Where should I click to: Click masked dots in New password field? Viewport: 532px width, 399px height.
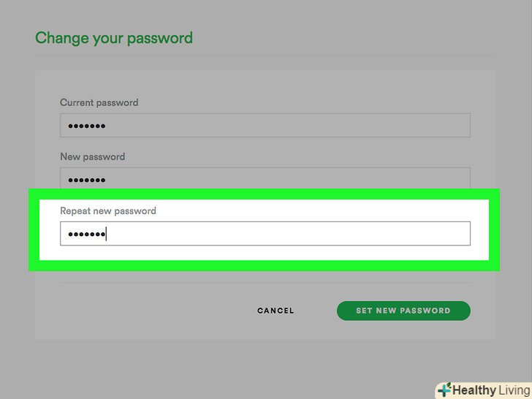click(x=87, y=180)
